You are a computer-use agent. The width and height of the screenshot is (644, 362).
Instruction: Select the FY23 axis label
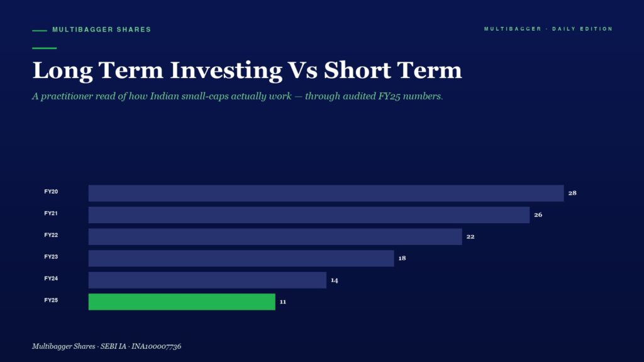point(51,257)
